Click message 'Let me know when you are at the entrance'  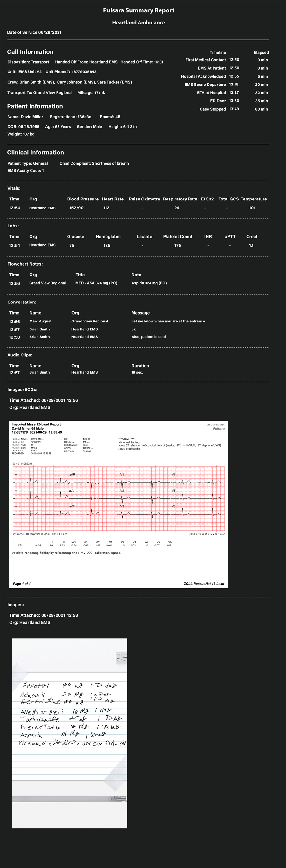(168, 321)
